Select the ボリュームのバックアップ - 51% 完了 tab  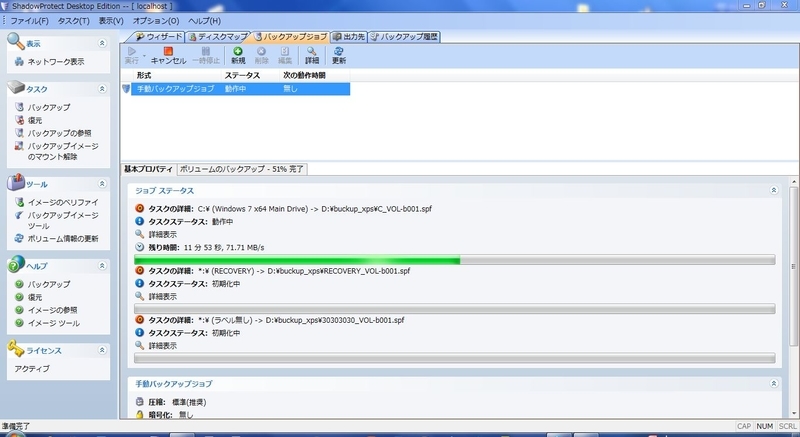(241, 169)
